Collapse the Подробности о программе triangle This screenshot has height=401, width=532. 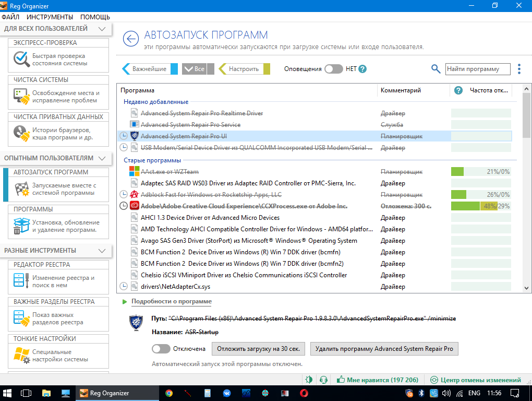click(125, 301)
